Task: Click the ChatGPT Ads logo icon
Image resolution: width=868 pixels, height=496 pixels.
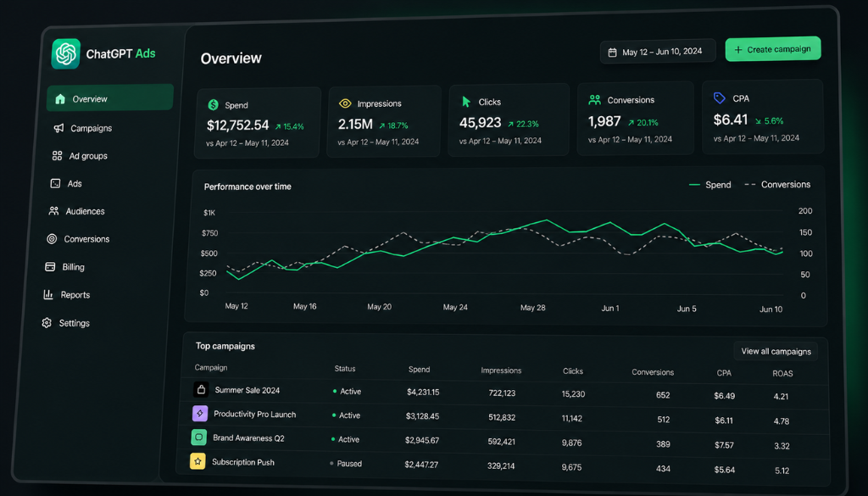Action: [66, 53]
